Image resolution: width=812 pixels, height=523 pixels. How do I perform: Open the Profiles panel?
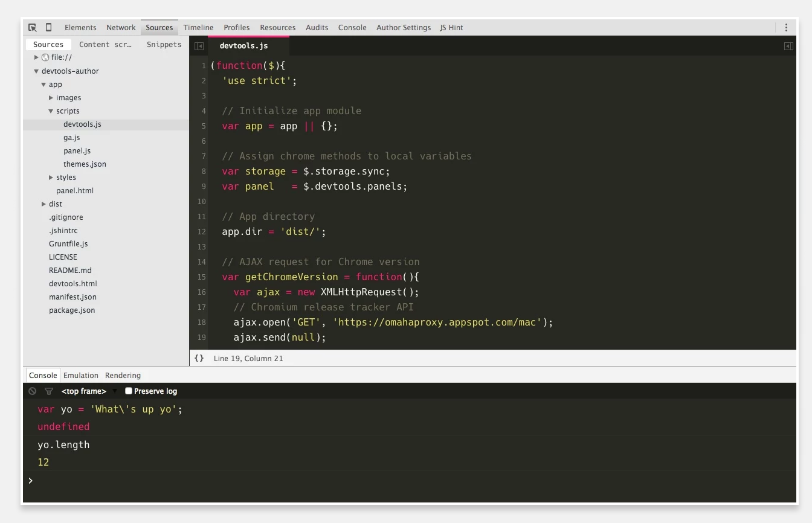tap(237, 27)
